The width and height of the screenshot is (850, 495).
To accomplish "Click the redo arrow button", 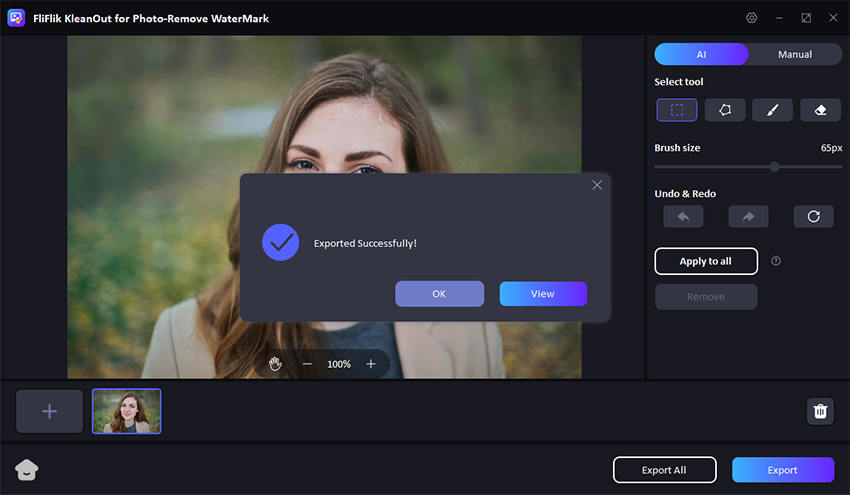I will coord(748,216).
